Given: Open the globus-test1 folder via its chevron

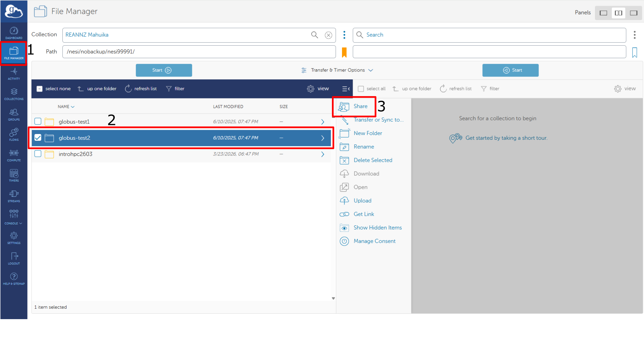Looking at the screenshot, I should [323, 122].
